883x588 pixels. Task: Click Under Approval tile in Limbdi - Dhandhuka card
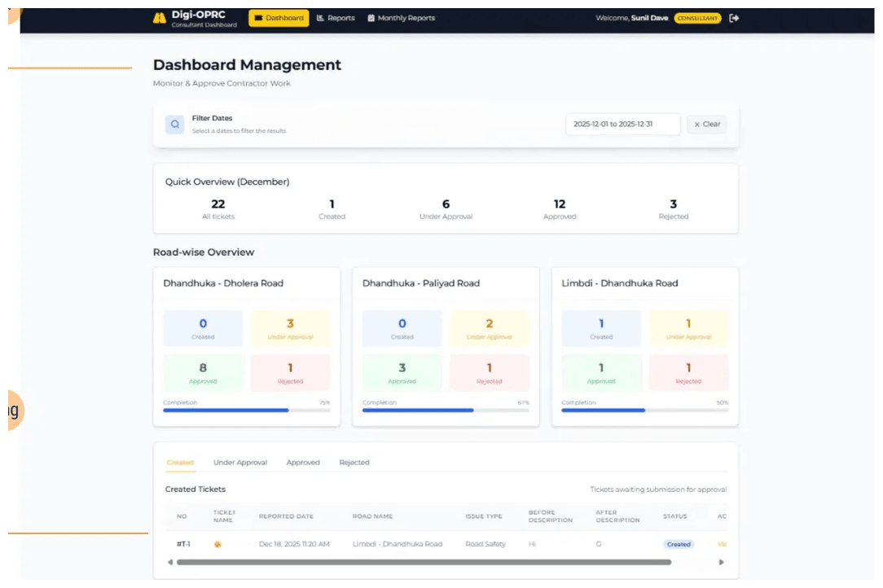click(x=688, y=328)
